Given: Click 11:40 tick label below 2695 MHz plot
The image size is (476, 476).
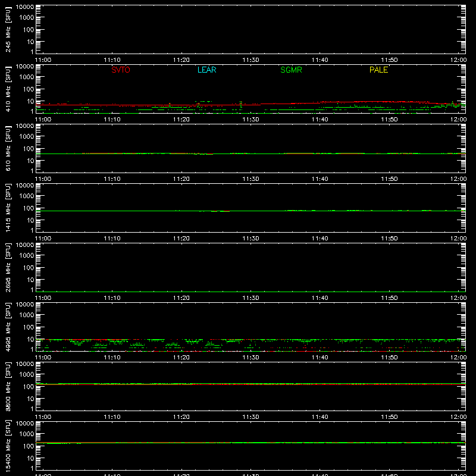Looking at the screenshot, I should pos(320,298).
